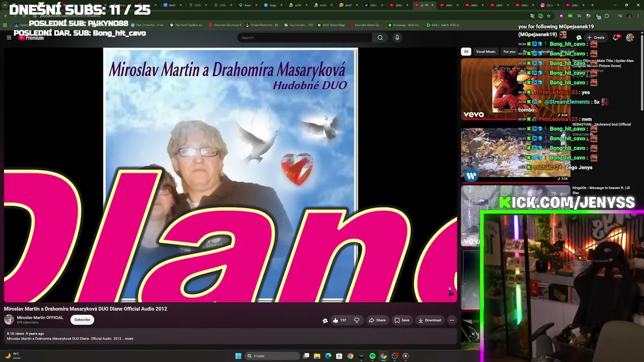The height and width of the screenshot is (362, 644).
Task: Dislike the video with thumbs down
Action: click(357, 320)
